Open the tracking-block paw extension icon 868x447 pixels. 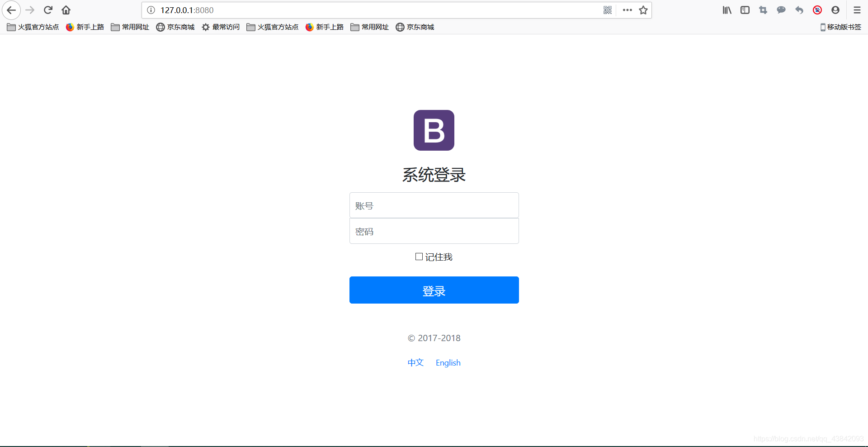pyautogui.click(x=817, y=10)
